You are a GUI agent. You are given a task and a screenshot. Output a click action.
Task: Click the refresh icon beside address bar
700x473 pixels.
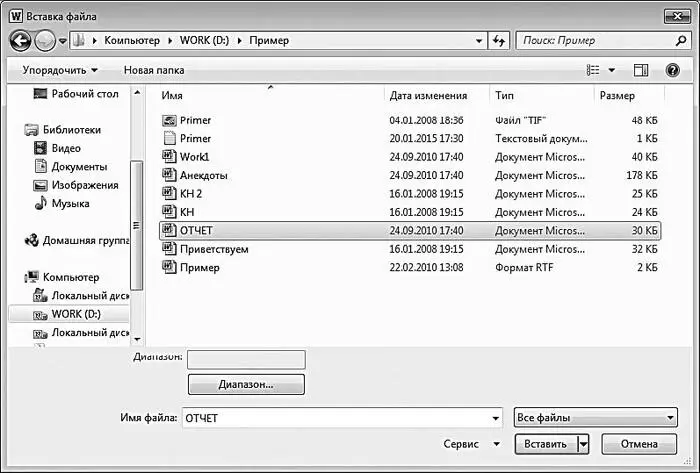click(x=499, y=41)
